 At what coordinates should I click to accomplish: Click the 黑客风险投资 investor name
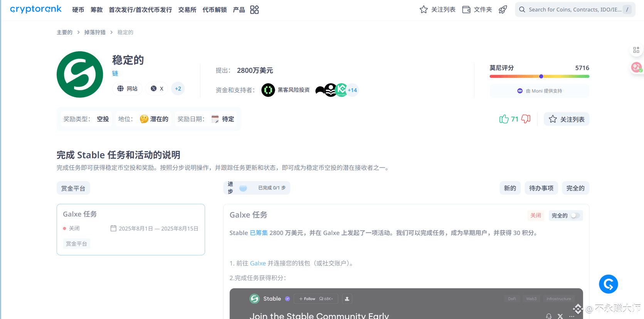tap(294, 90)
